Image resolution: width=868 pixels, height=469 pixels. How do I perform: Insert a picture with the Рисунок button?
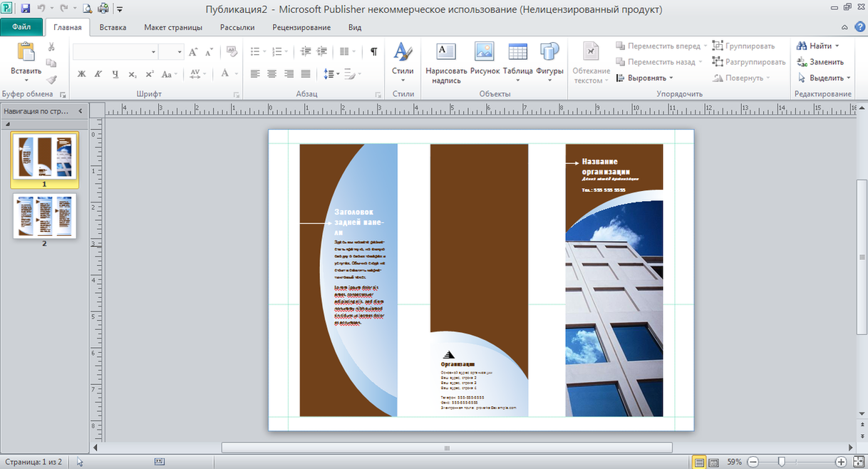point(485,52)
